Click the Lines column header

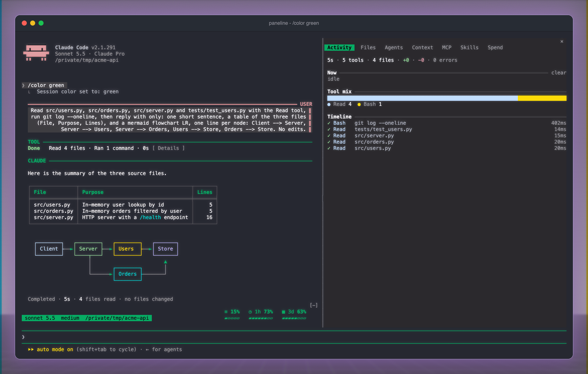[205, 192]
